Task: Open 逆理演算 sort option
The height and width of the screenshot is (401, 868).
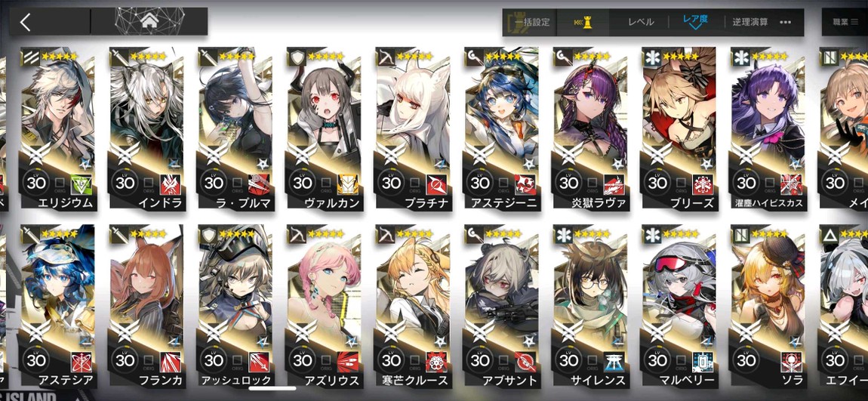Action: [750, 22]
